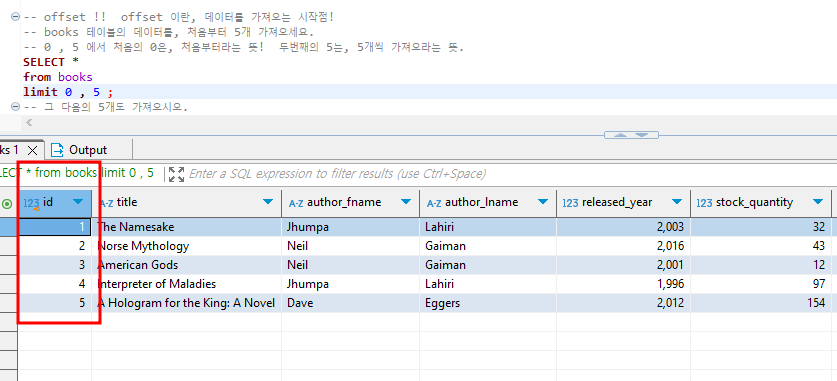Click 'Lahiri' in Interpreter of Maladies row
This screenshot has height=381, width=837.
click(488, 284)
